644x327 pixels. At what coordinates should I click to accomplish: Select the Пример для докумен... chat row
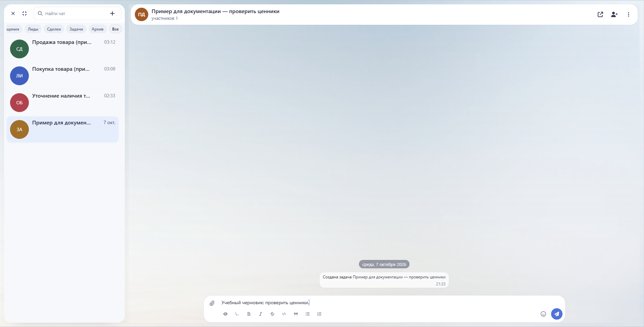[63, 129]
